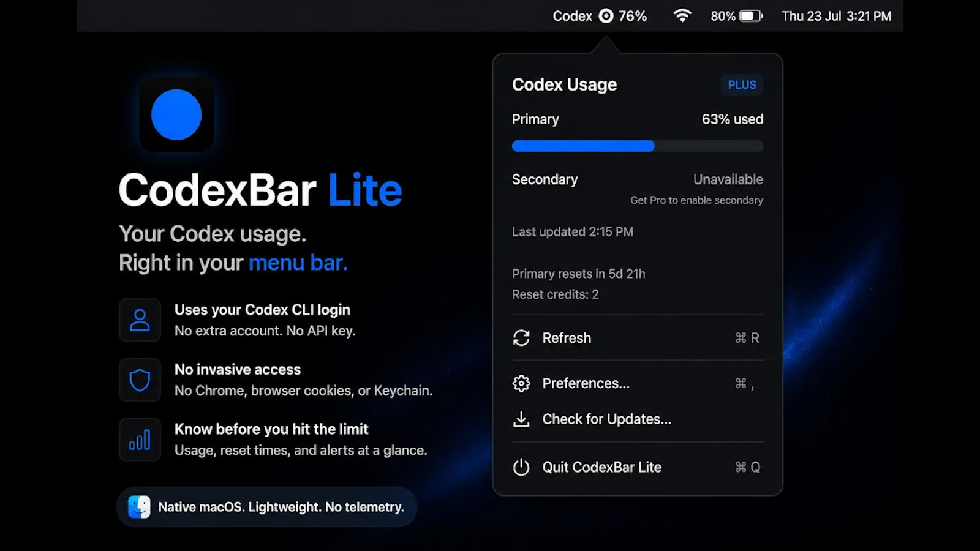Click the Codex Usage heading

(x=564, y=84)
